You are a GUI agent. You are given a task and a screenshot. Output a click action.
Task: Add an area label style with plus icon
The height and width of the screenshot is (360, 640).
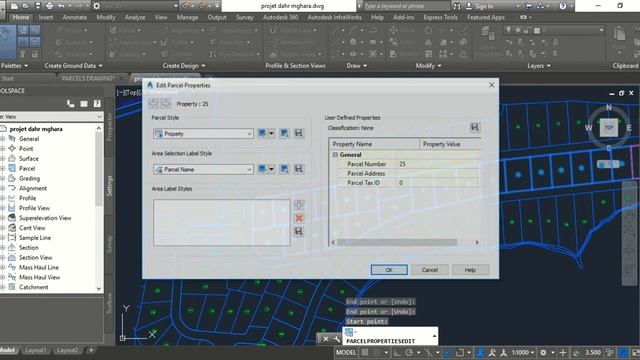tap(299, 205)
